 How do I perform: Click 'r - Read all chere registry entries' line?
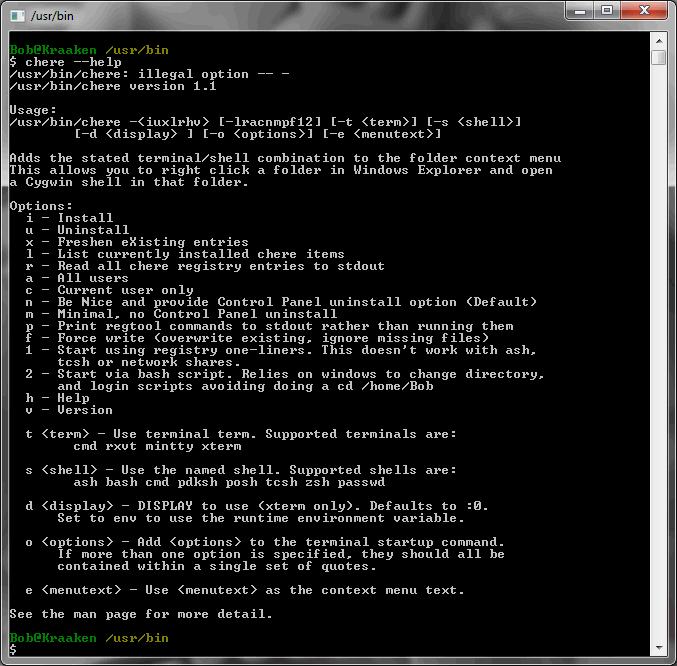[x=205, y=266]
